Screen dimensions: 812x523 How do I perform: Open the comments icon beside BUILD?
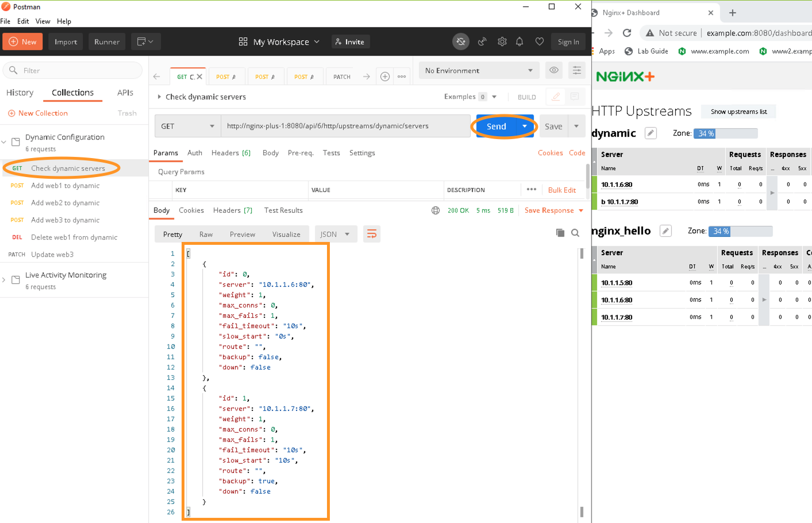point(575,97)
